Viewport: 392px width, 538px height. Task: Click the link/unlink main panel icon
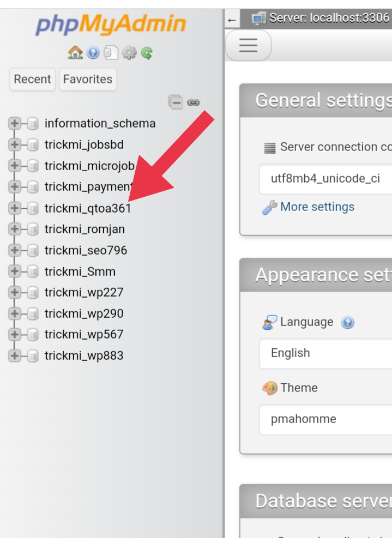point(193,102)
